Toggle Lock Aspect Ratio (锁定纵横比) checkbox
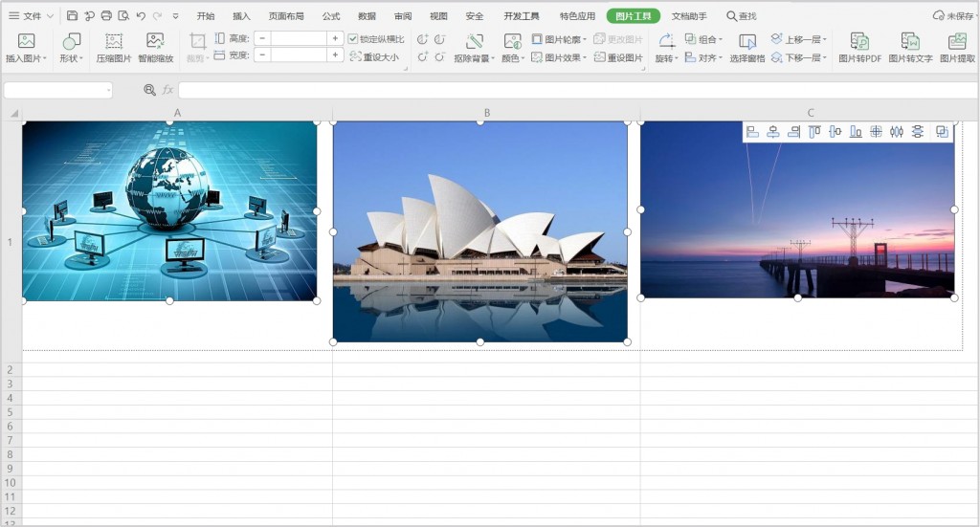 353,38
